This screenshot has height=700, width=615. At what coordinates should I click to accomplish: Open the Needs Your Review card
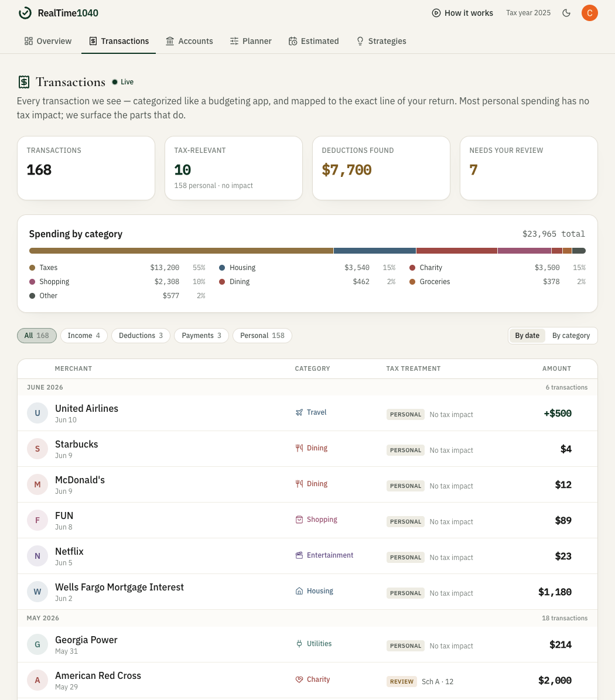tap(528, 168)
